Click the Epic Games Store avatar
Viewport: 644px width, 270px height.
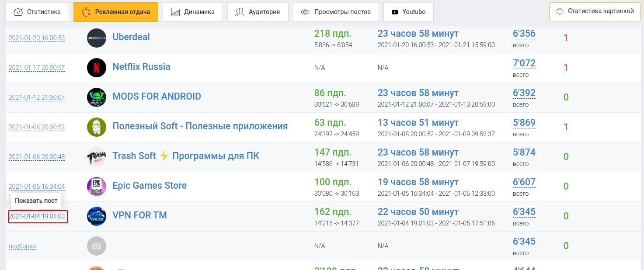click(97, 187)
